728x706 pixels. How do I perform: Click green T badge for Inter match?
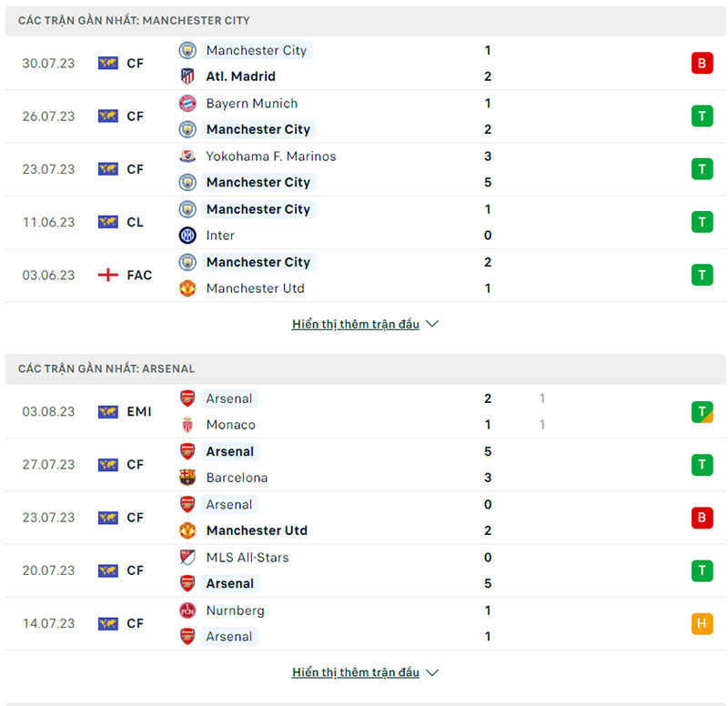pyautogui.click(x=702, y=221)
